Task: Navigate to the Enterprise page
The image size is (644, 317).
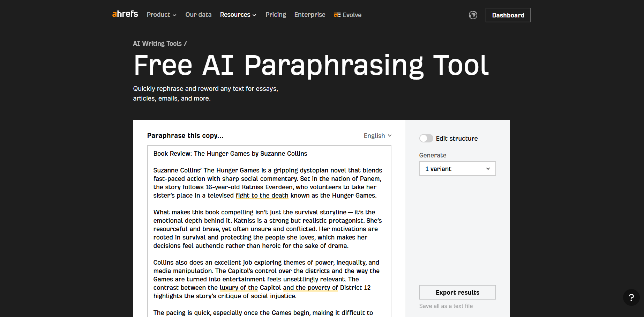Action: click(x=309, y=15)
